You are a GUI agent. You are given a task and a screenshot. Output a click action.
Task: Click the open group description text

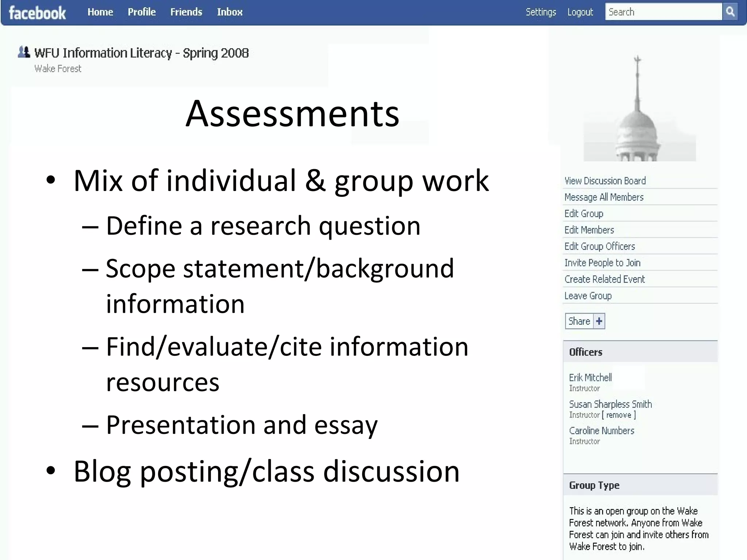pyautogui.click(x=639, y=529)
